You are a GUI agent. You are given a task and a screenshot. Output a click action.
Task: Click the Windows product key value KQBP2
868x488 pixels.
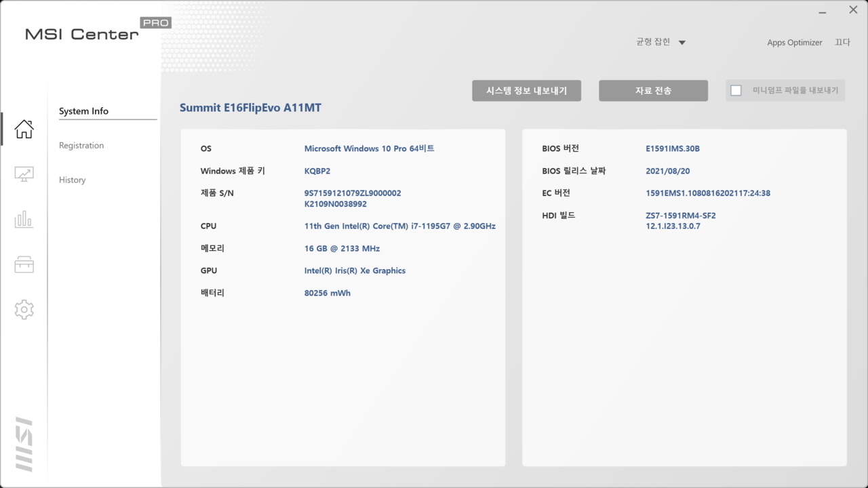tap(317, 171)
